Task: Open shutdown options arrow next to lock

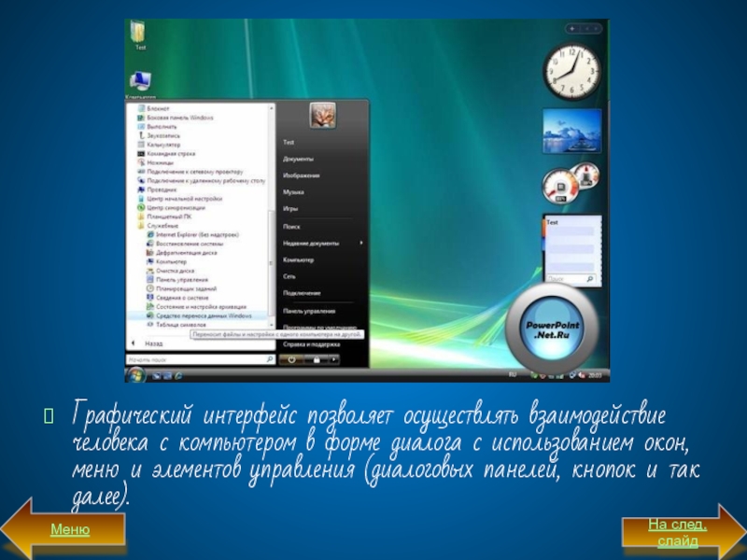Action: 334,360
